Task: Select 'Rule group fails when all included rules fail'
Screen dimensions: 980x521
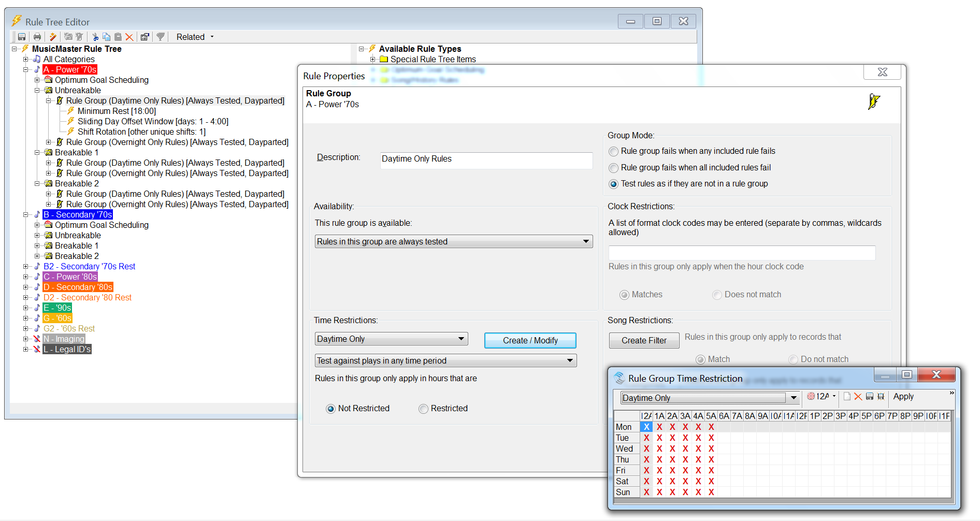Action: 614,168
